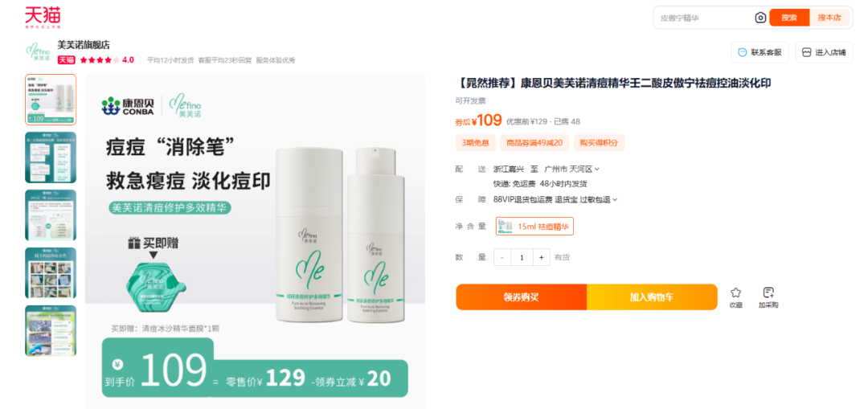
Task: Increase quantity with plus button
Action: [x=541, y=257]
